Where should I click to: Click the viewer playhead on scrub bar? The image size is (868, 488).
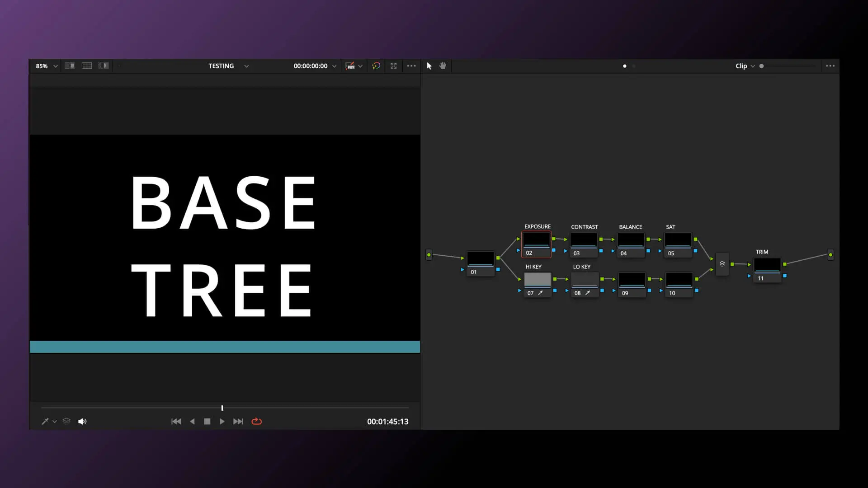pyautogui.click(x=222, y=408)
